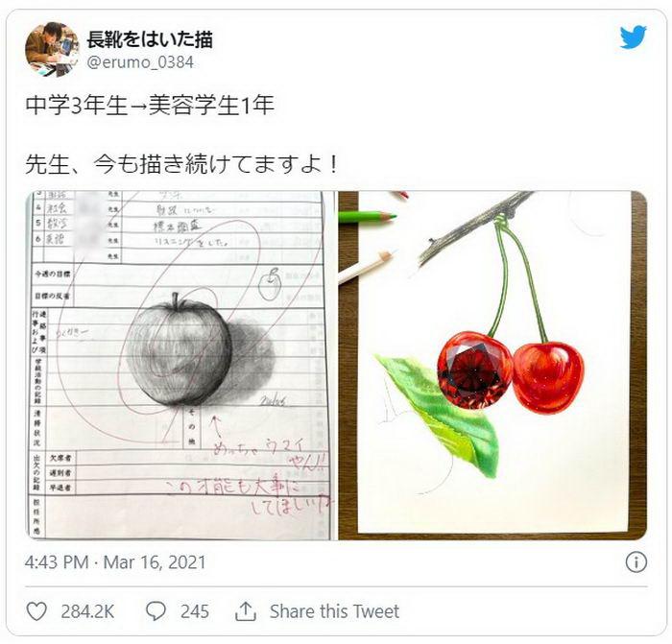Open the pencil apple sketch image
The height and width of the screenshot is (644, 672).
pos(181,365)
